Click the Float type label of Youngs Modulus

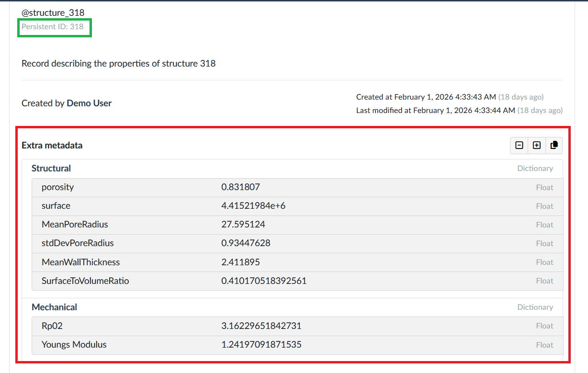pos(545,345)
